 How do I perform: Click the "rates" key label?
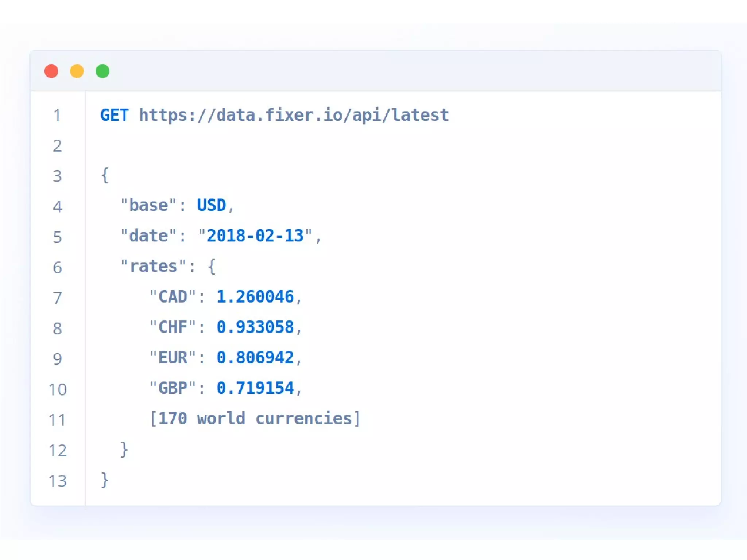[153, 266]
